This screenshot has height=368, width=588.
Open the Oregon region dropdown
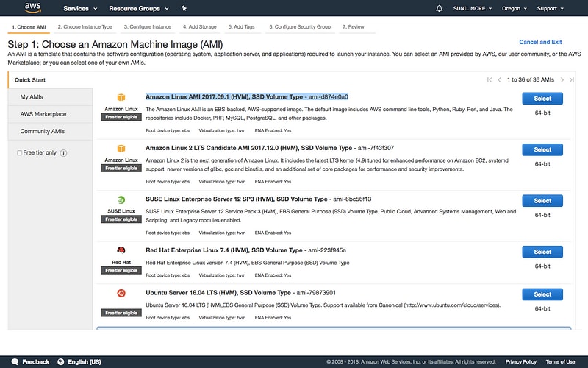[x=514, y=8]
